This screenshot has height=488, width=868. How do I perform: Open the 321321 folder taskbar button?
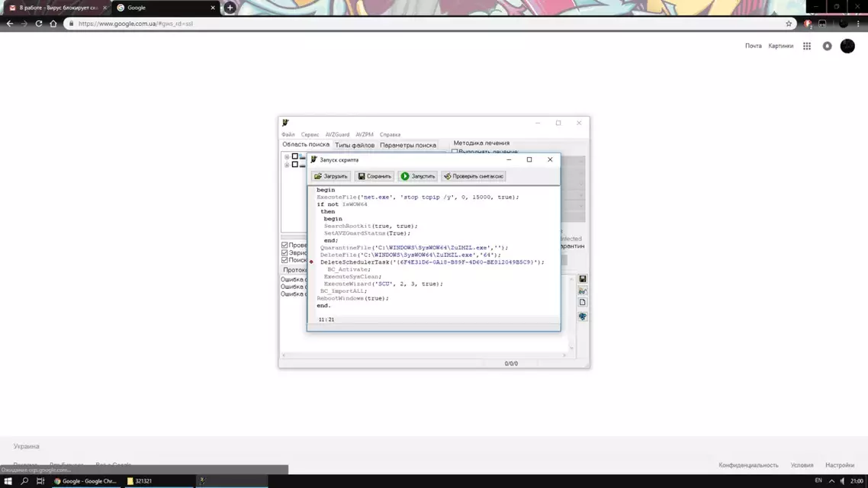click(159, 481)
